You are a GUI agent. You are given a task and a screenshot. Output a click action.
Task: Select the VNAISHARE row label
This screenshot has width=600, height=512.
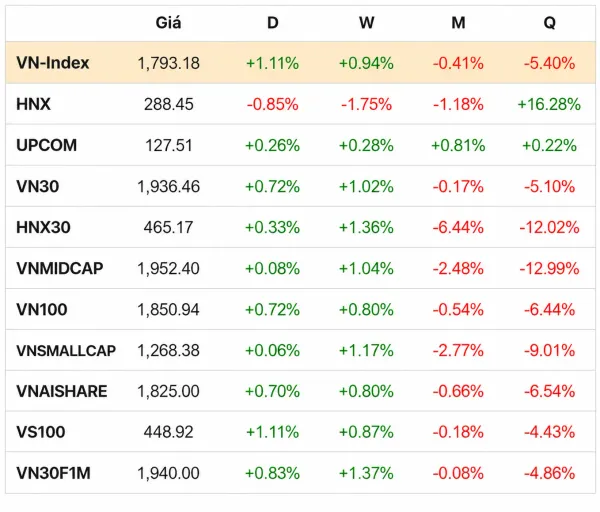point(62,391)
